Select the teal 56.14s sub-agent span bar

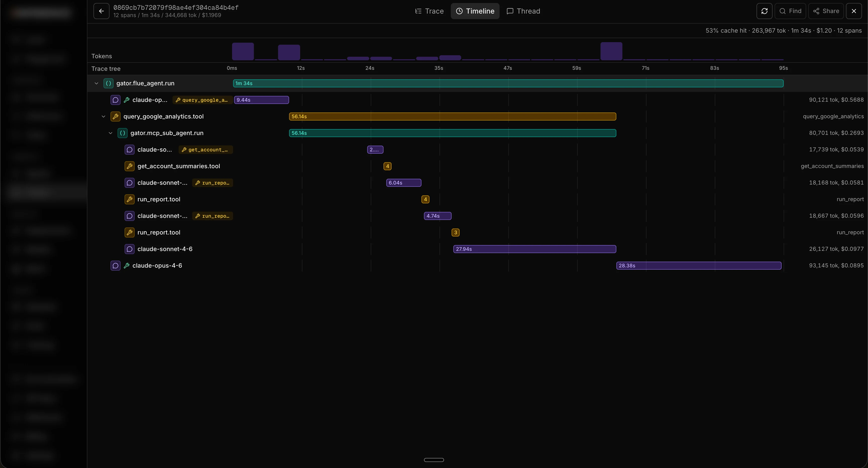click(453, 133)
